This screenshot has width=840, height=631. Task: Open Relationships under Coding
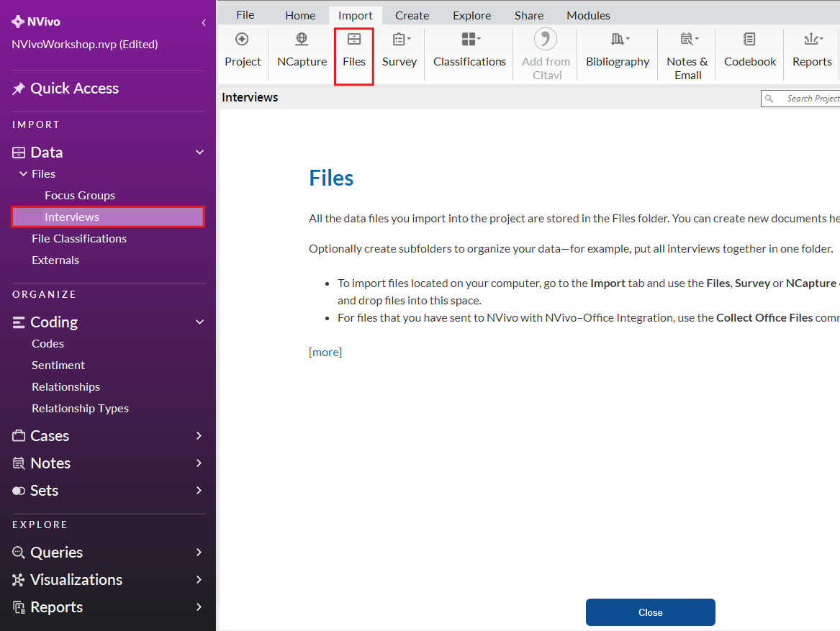pyautogui.click(x=66, y=387)
